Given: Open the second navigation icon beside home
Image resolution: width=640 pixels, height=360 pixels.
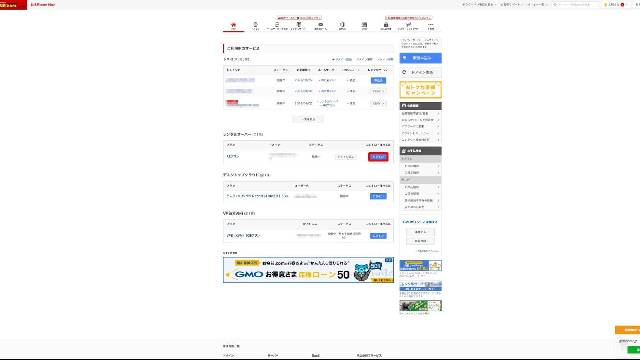Looking at the screenshot, I should [x=256, y=26].
